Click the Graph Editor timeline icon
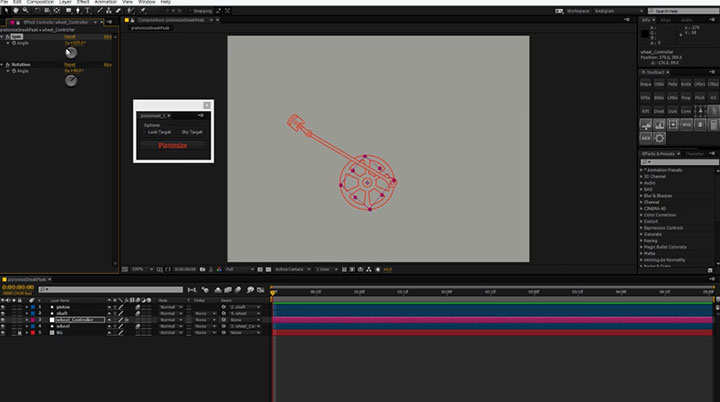This screenshot has height=402, width=720. 260,290
